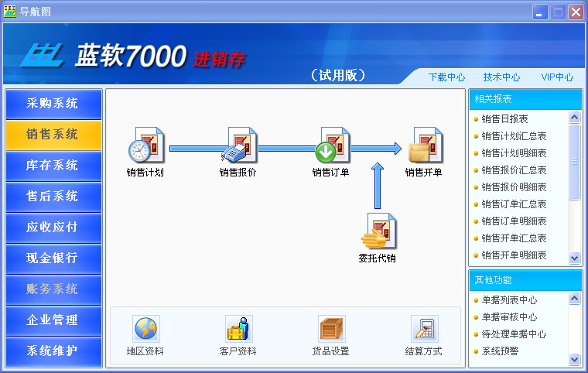Click the 其他功能 list scroll-up arrow
Viewport: 588px width, 373px height.
pyautogui.click(x=575, y=299)
